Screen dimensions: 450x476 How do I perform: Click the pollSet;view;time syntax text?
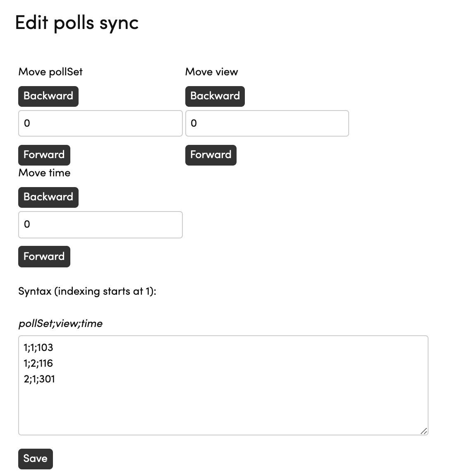[x=60, y=323]
